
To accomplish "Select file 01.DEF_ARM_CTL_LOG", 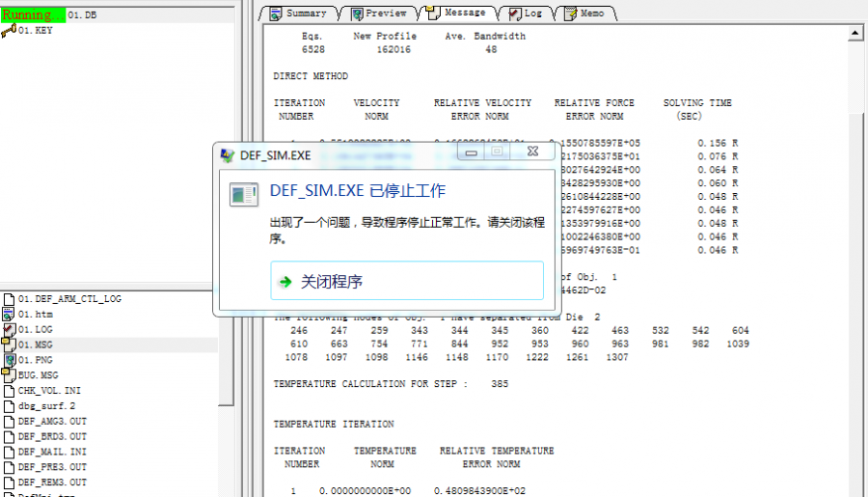I will [x=69, y=298].
